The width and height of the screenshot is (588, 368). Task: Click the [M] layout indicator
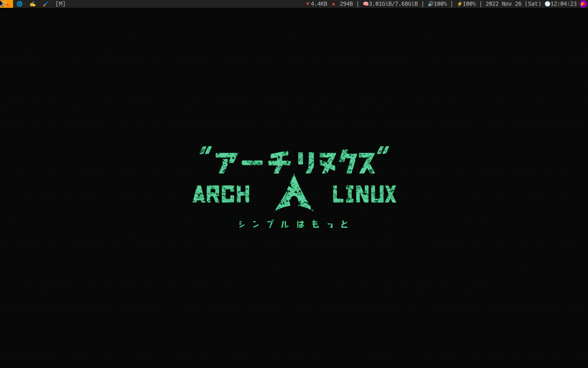pos(60,4)
